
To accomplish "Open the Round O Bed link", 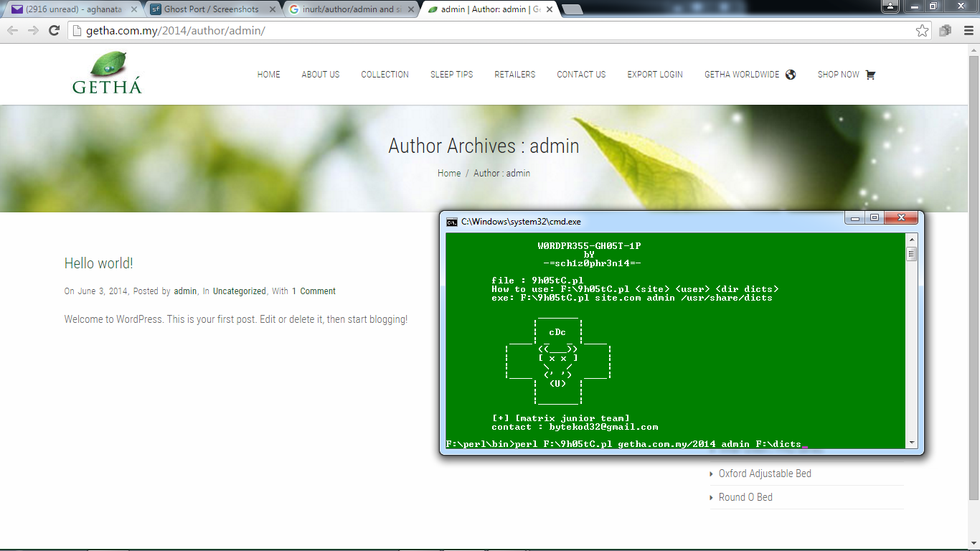I will click(x=745, y=497).
